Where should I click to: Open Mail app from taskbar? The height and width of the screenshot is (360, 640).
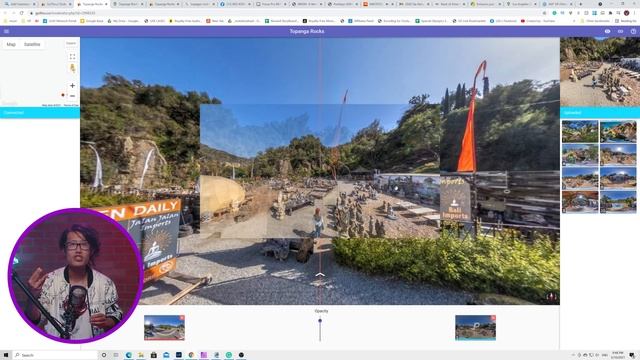coord(166,355)
